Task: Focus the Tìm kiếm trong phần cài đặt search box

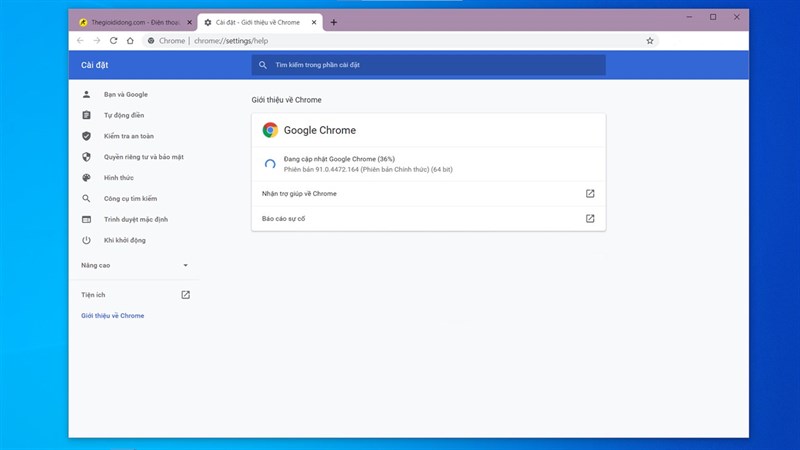Action: [x=429, y=65]
